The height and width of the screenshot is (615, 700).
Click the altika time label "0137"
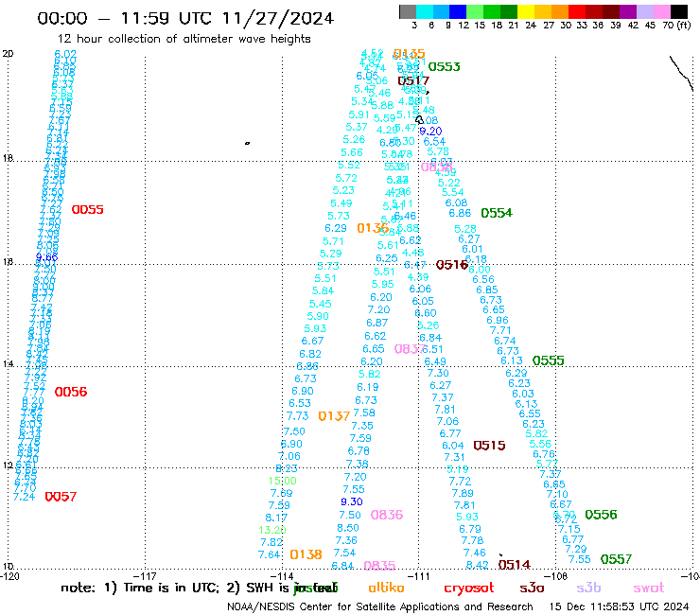coord(334,416)
